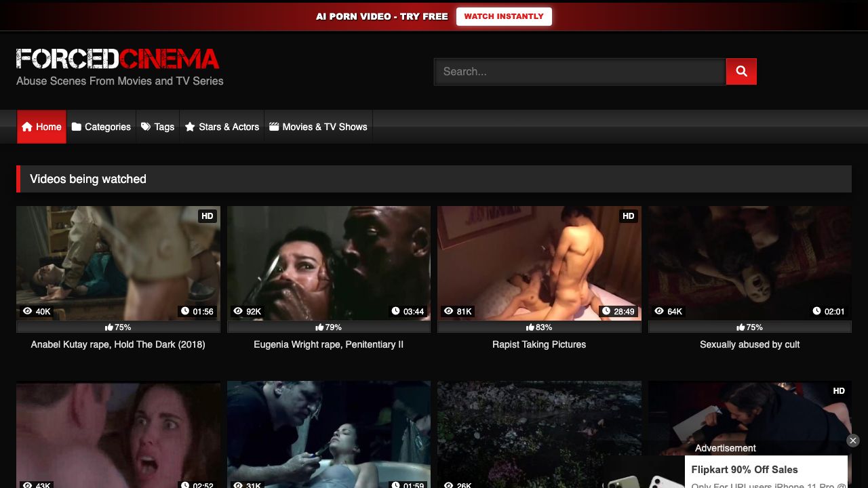Focus the Search... input field
Screen dimensions: 868x488
point(580,71)
